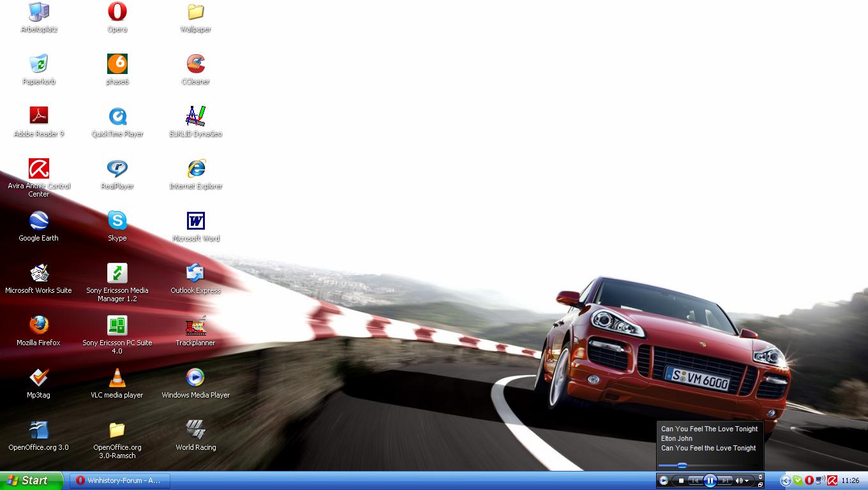Viewport: 868px width, 490px height.
Task: Skip to next track in media toolbar
Action: pyautogui.click(x=725, y=480)
